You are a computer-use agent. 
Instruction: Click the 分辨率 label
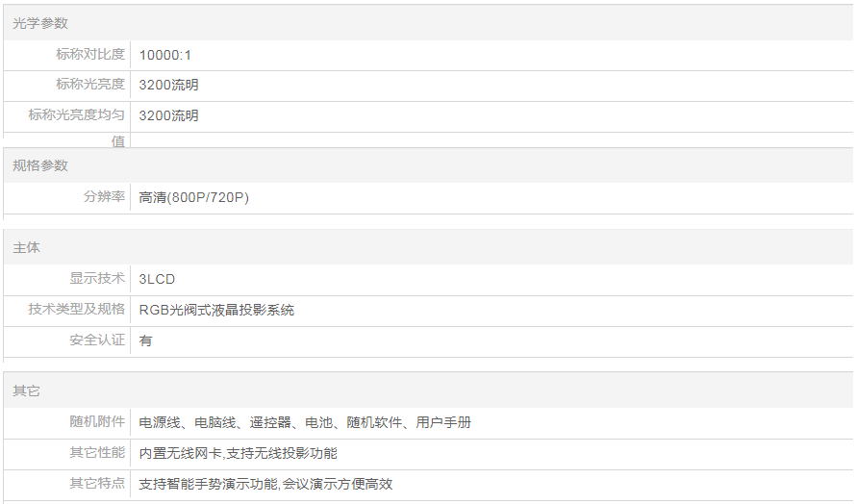(x=104, y=197)
